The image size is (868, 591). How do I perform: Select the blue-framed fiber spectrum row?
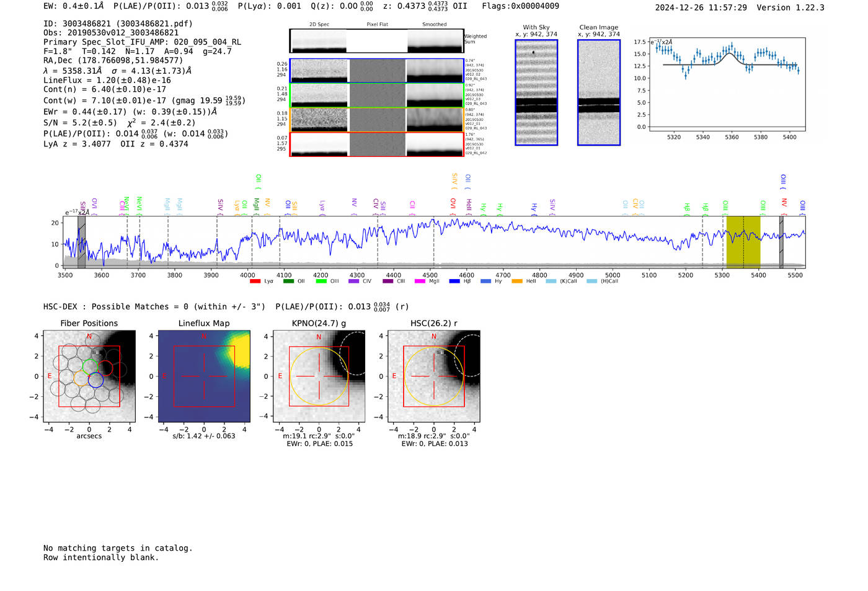376,71
